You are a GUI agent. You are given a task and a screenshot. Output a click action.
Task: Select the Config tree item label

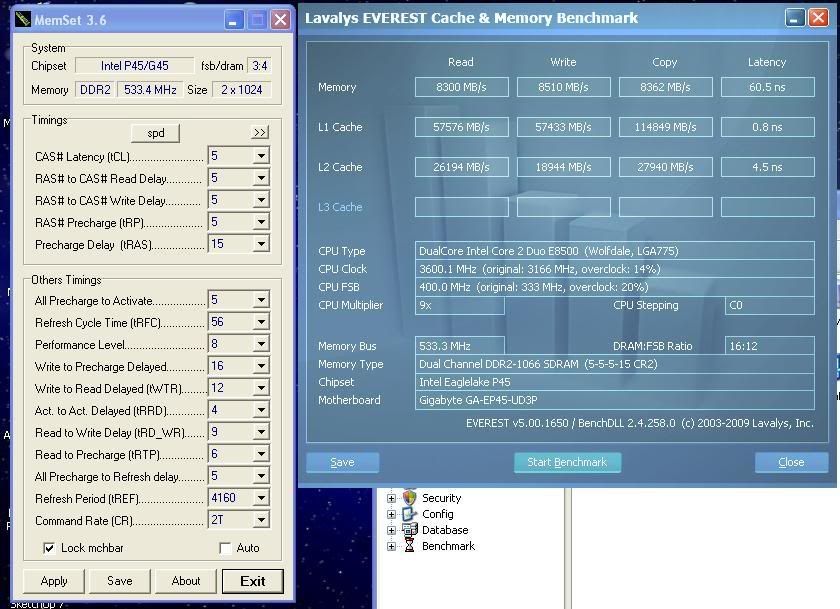438,514
